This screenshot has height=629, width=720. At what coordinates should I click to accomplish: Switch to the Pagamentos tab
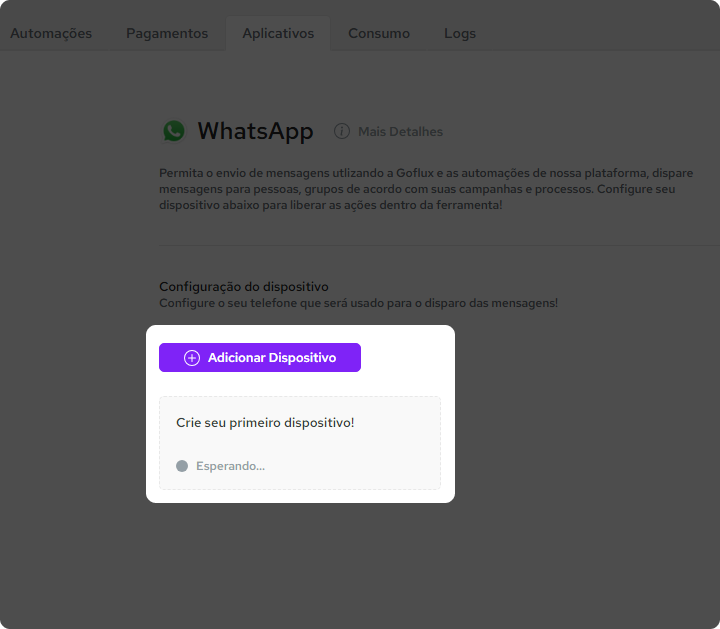[167, 34]
